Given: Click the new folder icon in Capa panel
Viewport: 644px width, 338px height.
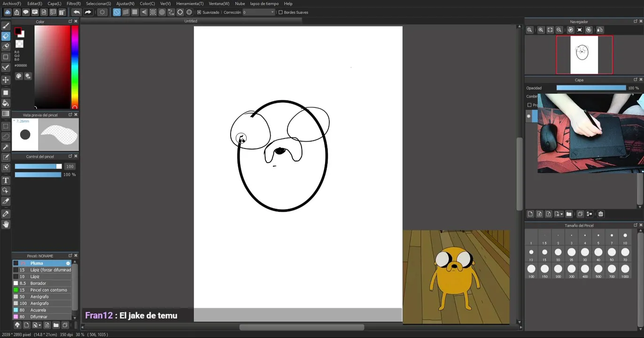Looking at the screenshot, I should (x=569, y=214).
